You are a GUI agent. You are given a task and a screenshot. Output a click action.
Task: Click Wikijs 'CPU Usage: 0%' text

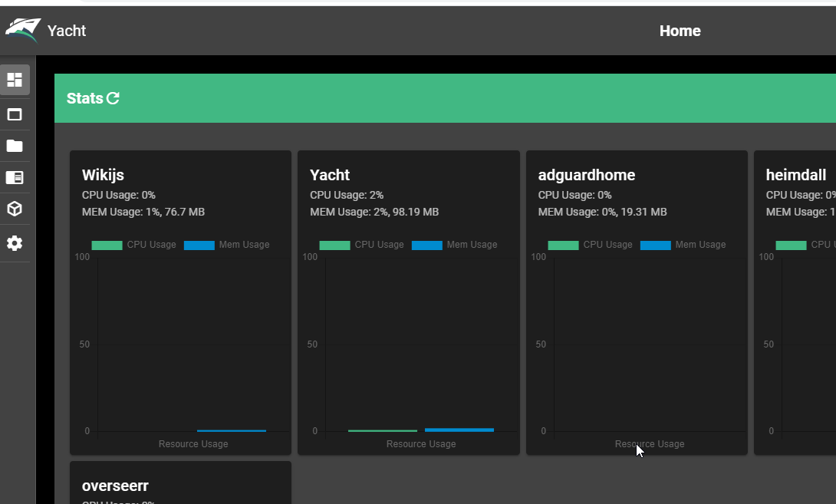point(119,195)
